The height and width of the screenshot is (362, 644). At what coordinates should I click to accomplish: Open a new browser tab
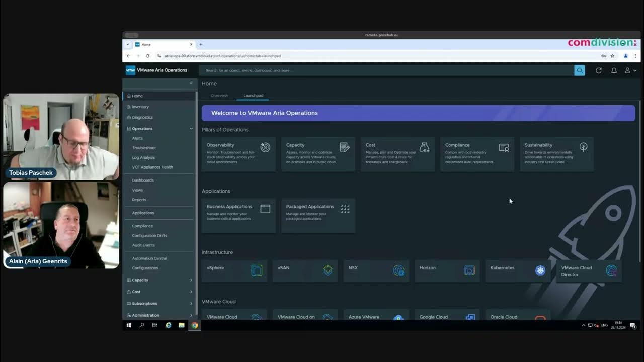coord(201,44)
